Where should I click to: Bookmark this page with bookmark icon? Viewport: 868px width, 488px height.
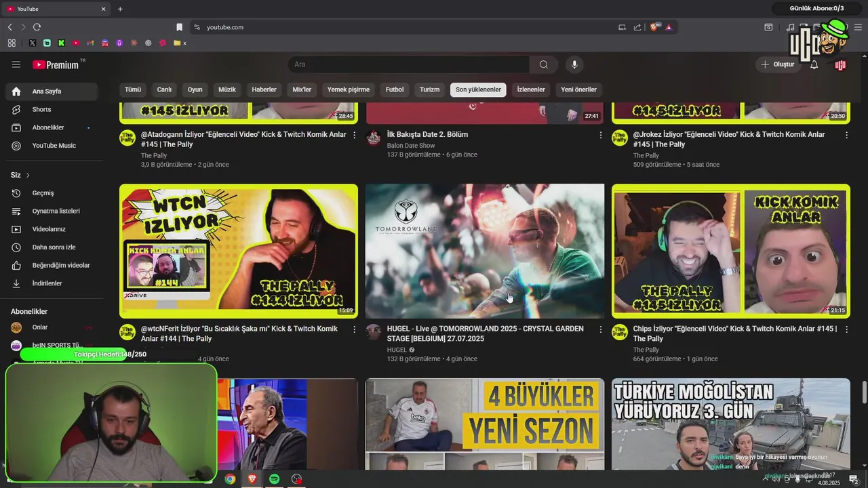(x=179, y=27)
